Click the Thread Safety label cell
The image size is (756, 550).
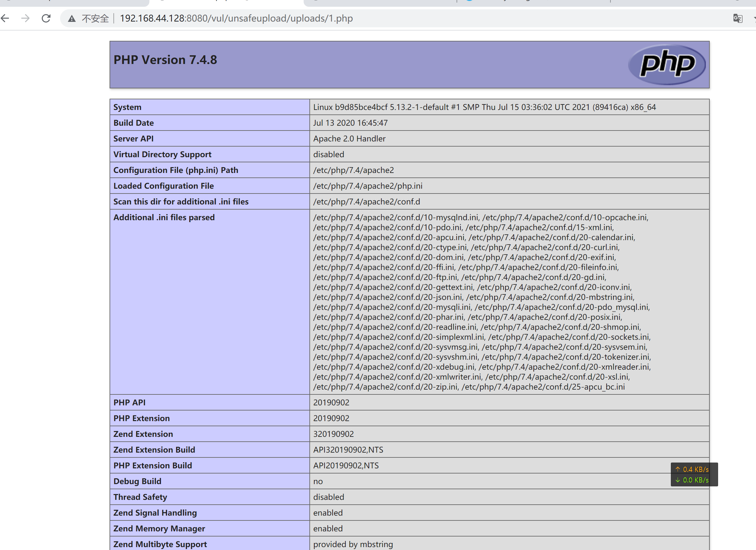(x=140, y=497)
